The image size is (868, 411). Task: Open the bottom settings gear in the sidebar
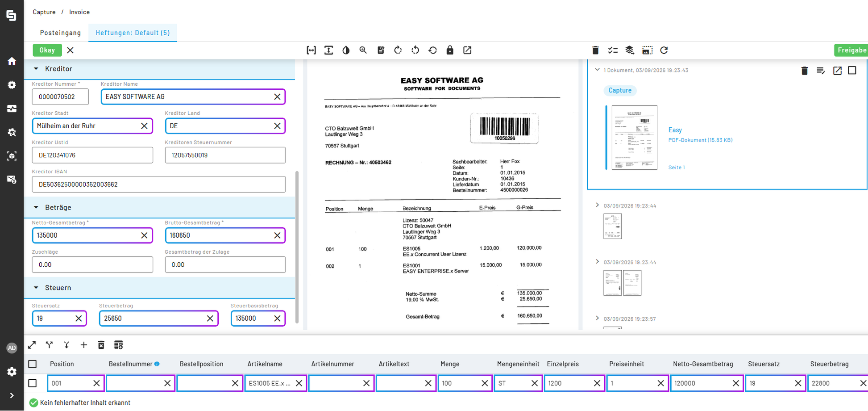coord(12,372)
